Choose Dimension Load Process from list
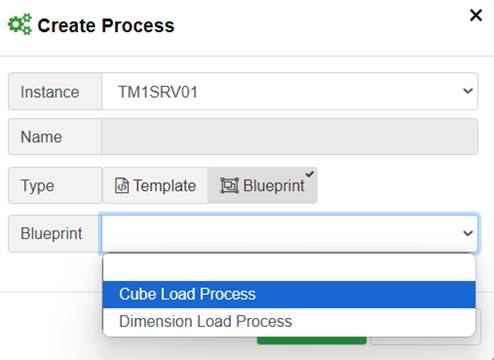This screenshot has width=494, height=360. (x=289, y=322)
